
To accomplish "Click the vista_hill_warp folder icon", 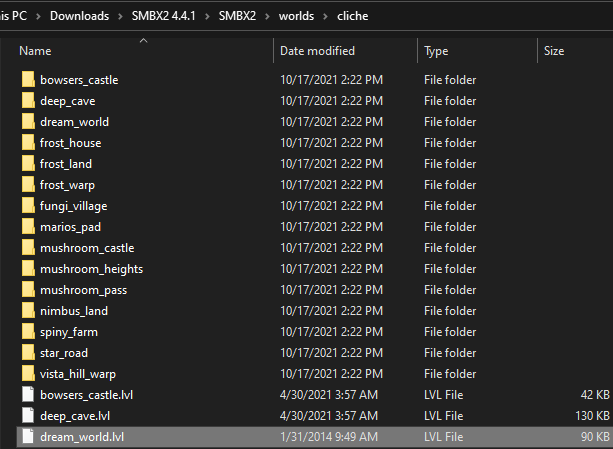I will (x=28, y=374).
